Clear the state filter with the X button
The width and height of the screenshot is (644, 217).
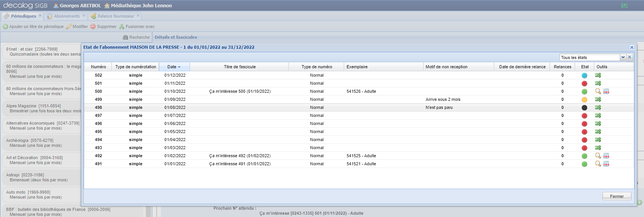(629, 57)
